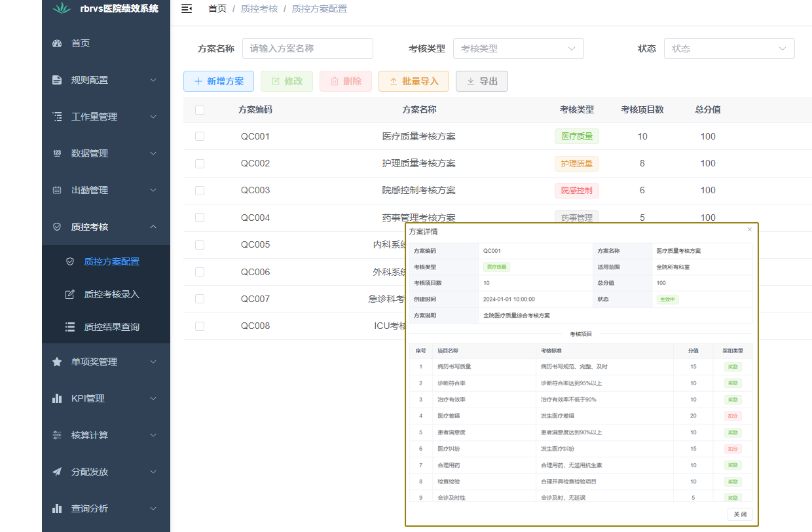Open the 状态 dropdown
812x532 pixels.
[x=729, y=48]
